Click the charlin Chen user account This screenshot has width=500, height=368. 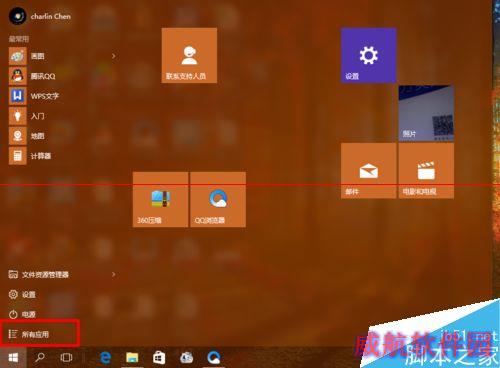(40, 16)
